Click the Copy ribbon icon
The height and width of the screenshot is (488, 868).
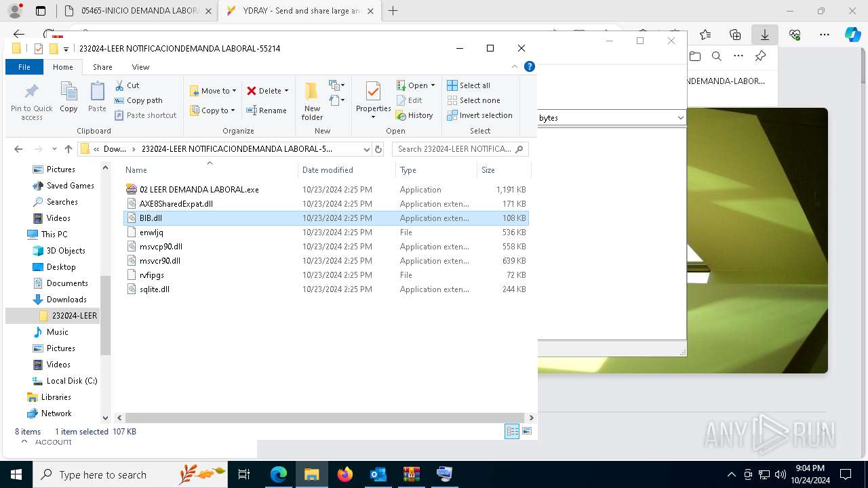68,97
